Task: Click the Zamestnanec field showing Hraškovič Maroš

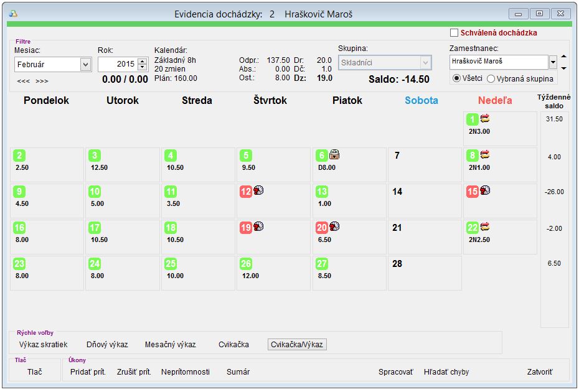Action: tap(499, 62)
